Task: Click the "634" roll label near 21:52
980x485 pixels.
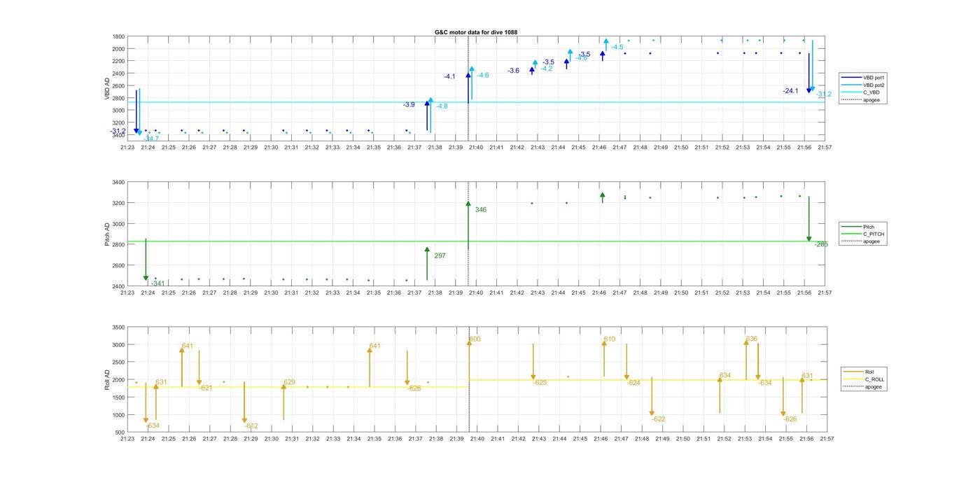Action: pyautogui.click(x=725, y=376)
